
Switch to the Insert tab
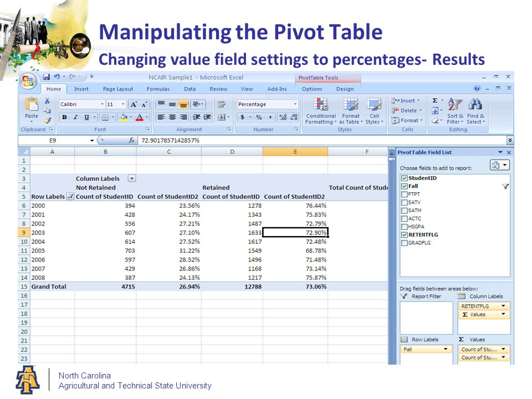click(81, 89)
